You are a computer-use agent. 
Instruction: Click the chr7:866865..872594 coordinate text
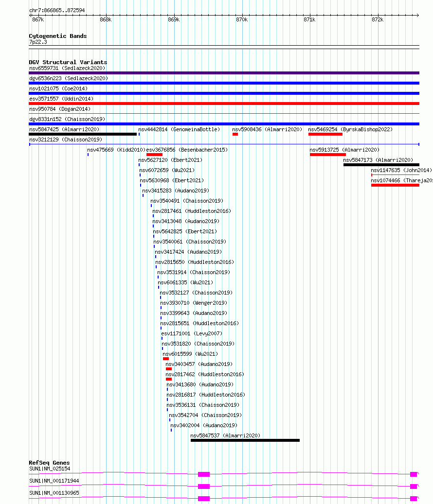57,11
